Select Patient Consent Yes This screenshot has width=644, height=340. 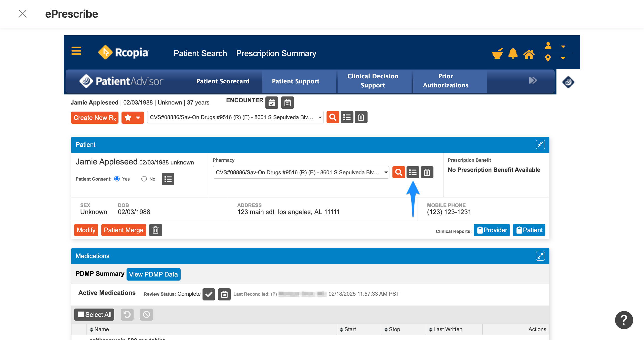(x=117, y=179)
